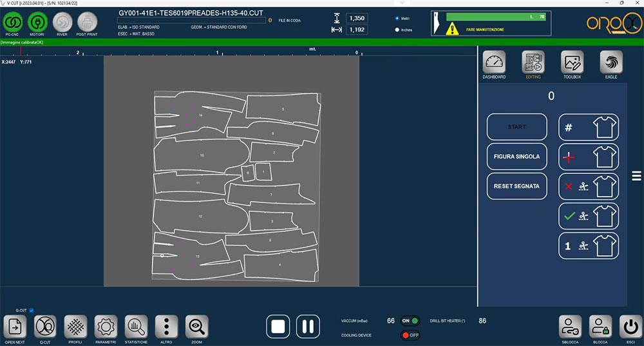This screenshot has width=644, height=346.
Task: Select pattern piece number 10
Action: pyautogui.click(x=202, y=156)
